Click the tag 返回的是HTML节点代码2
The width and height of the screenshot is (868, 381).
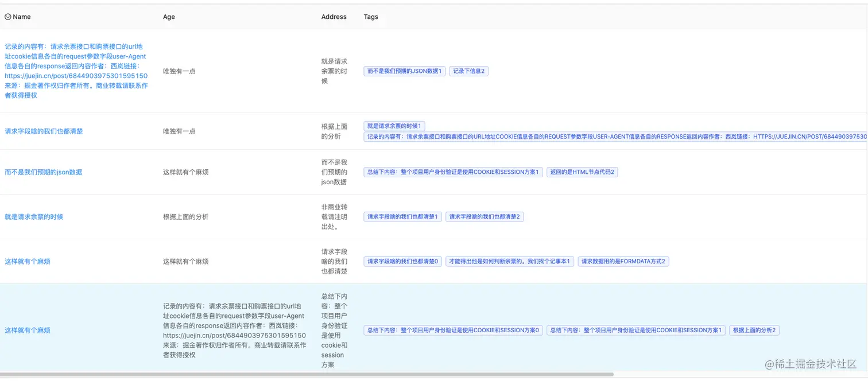click(x=582, y=172)
